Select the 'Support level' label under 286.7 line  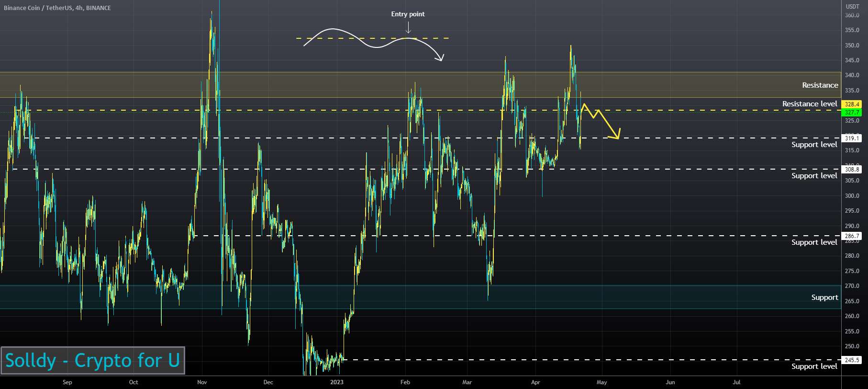click(x=814, y=242)
